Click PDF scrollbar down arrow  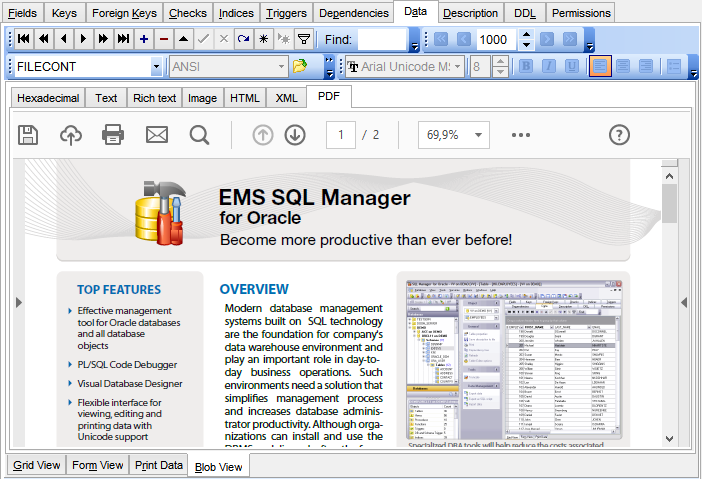670,439
